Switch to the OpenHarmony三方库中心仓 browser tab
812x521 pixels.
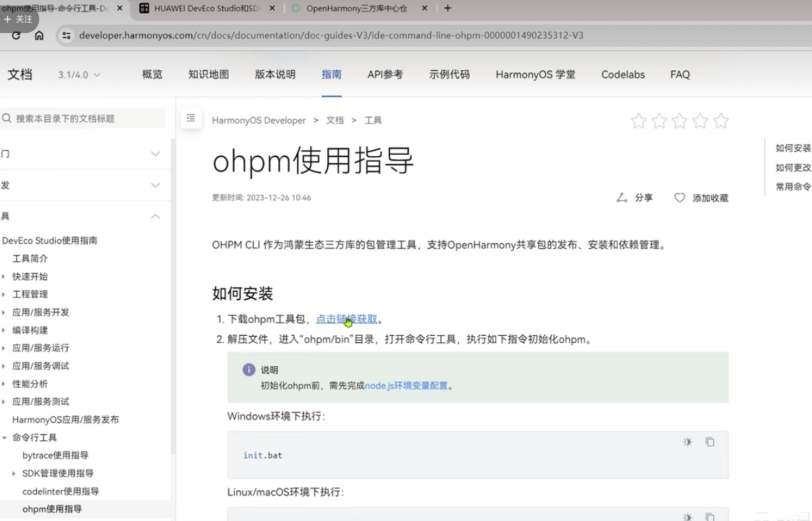pyautogui.click(x=357, y=8)
